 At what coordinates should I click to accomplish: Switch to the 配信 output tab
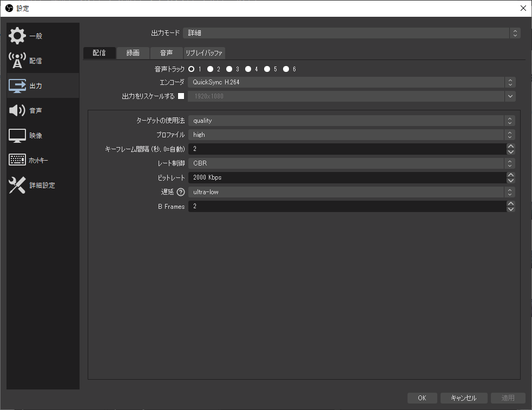coord(100,53)
